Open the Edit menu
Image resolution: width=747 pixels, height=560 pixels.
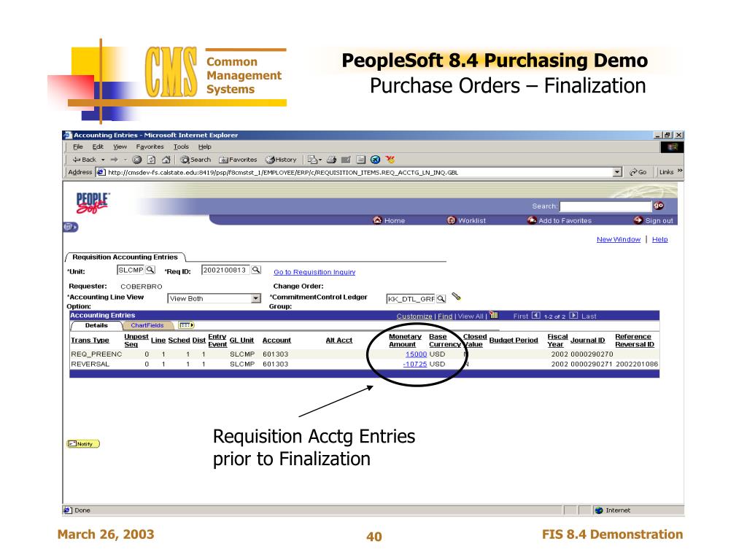tap(98, 147)
